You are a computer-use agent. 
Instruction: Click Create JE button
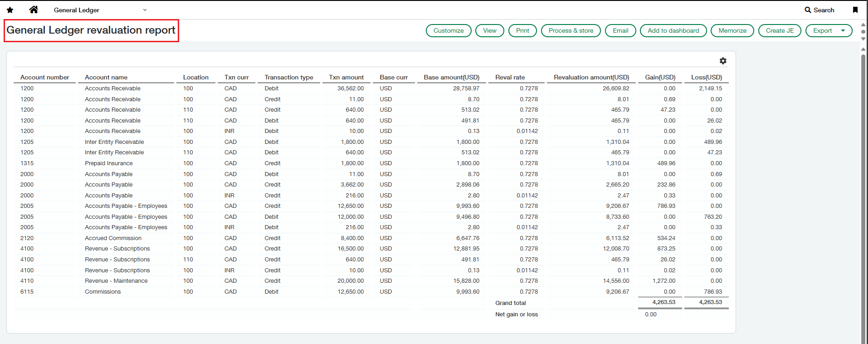click(780, 30)
